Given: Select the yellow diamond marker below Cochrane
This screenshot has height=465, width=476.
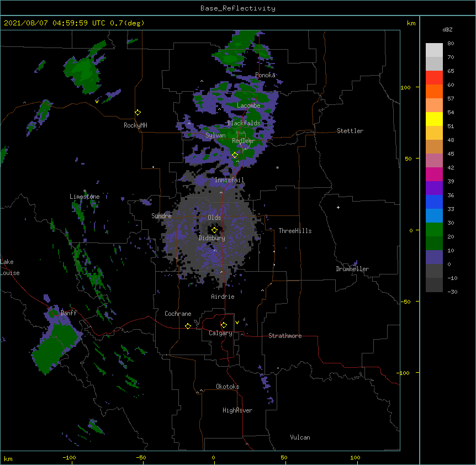Looking at the screenshot, I should pyautogui.click(x=188, y=326).
